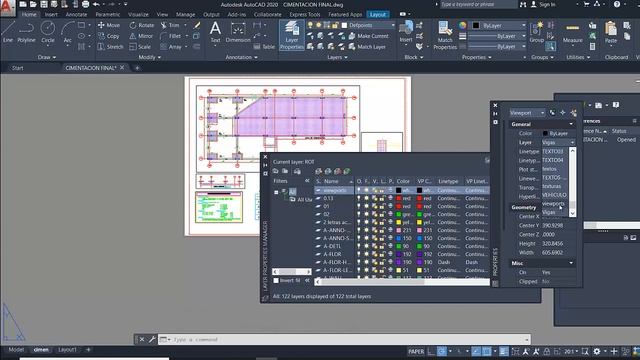640x360 pixels.
Task: Click the Stretch tool
Action: coord(111,47)
